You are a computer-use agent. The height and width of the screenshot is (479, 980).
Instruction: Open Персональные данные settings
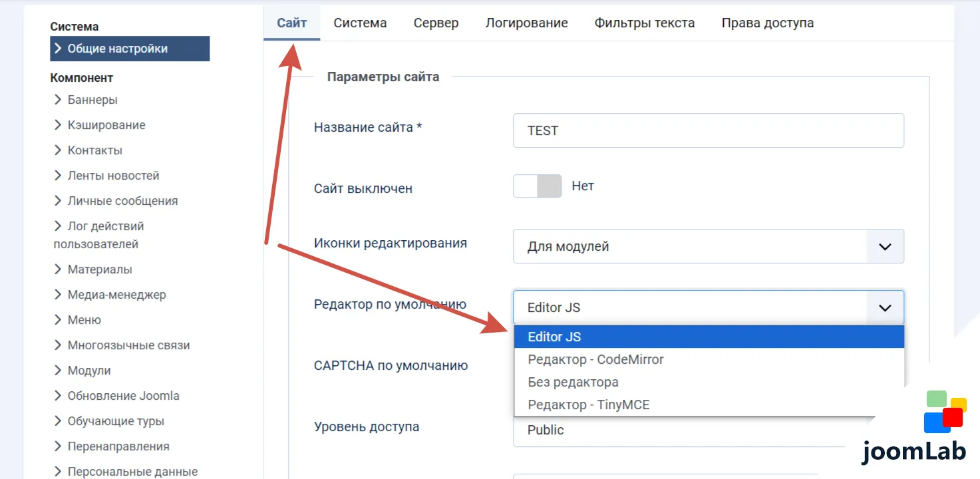pyautogui.click(x=126, y=472)
